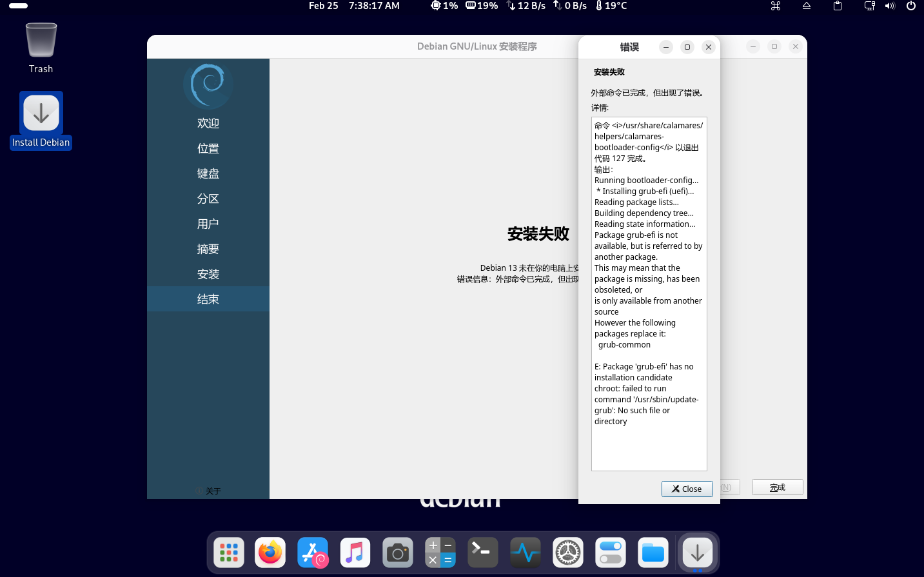Select the Install Debian desktop icon
924x577 pixels.
41,121
